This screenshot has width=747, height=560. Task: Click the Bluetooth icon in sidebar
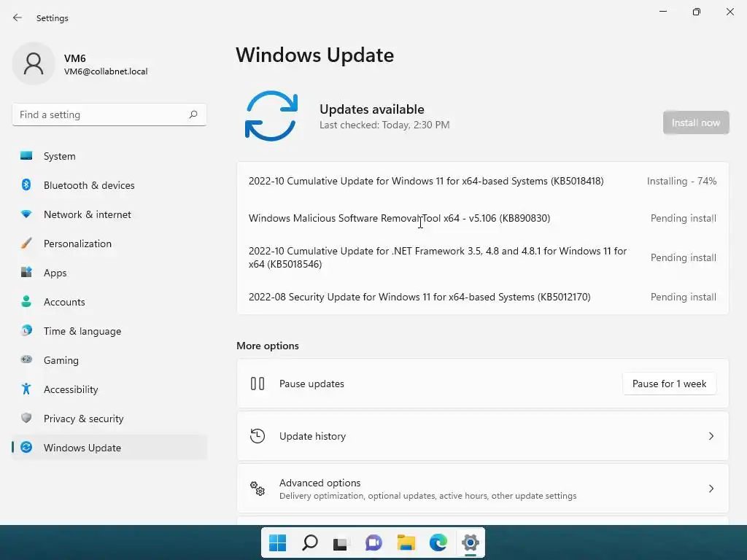tap(26, 184)
